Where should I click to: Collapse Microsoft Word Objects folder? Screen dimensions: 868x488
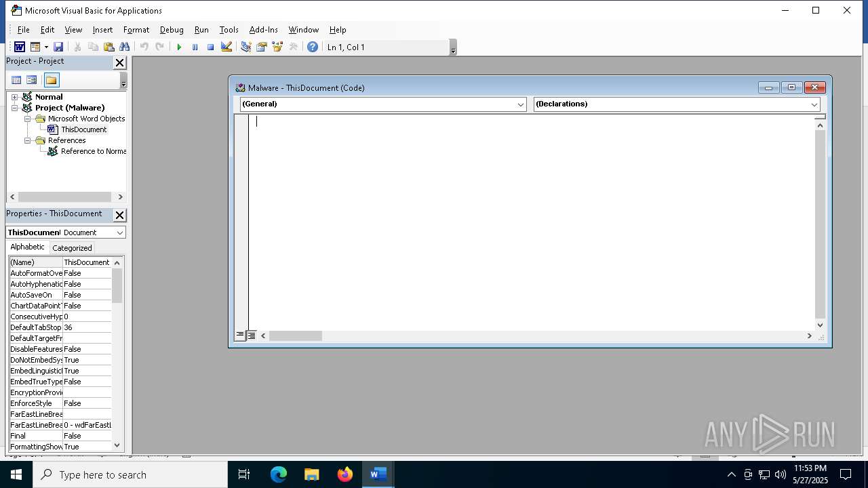point(28,119)
